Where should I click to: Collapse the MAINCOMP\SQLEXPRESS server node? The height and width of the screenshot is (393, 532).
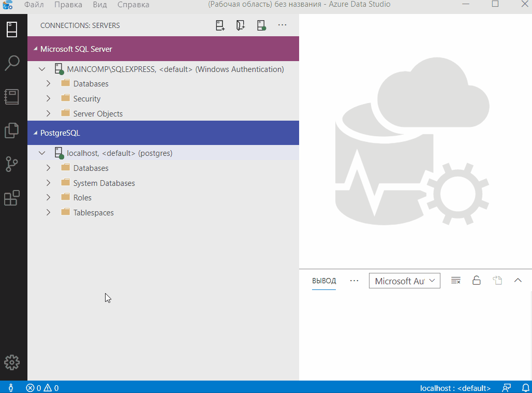click(42, 69)
